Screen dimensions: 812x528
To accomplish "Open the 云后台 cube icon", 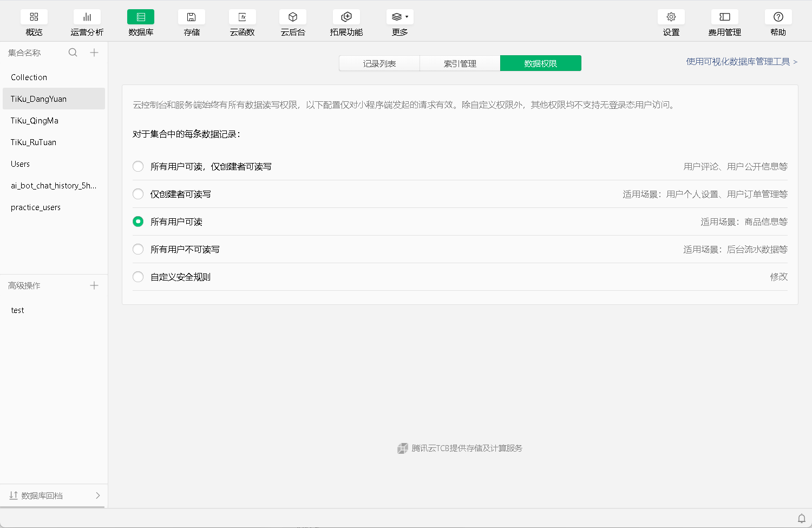I will point(293,17).
